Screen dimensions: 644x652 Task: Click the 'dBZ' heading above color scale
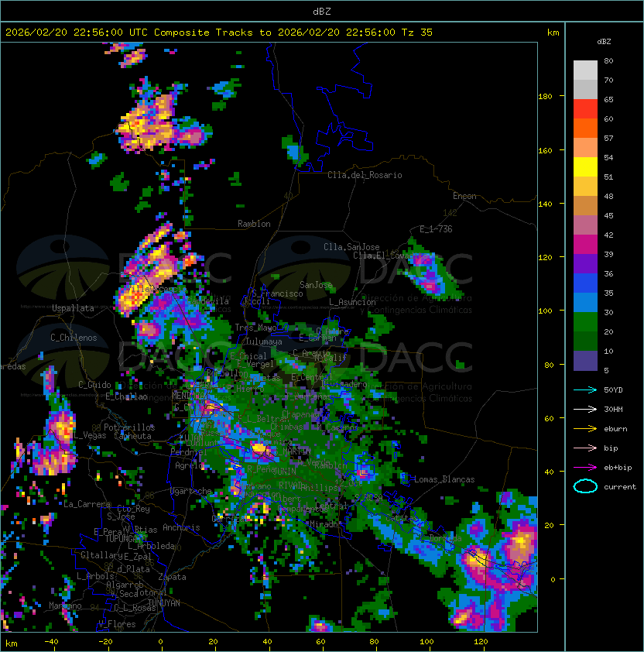tap(604, 42)
